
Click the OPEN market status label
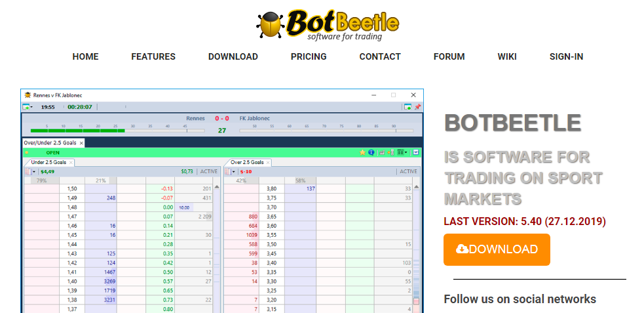pos(53,153)
